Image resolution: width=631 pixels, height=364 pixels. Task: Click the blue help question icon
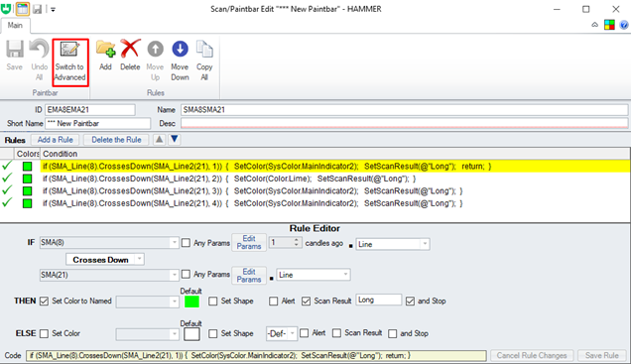(x=624, y=26)
